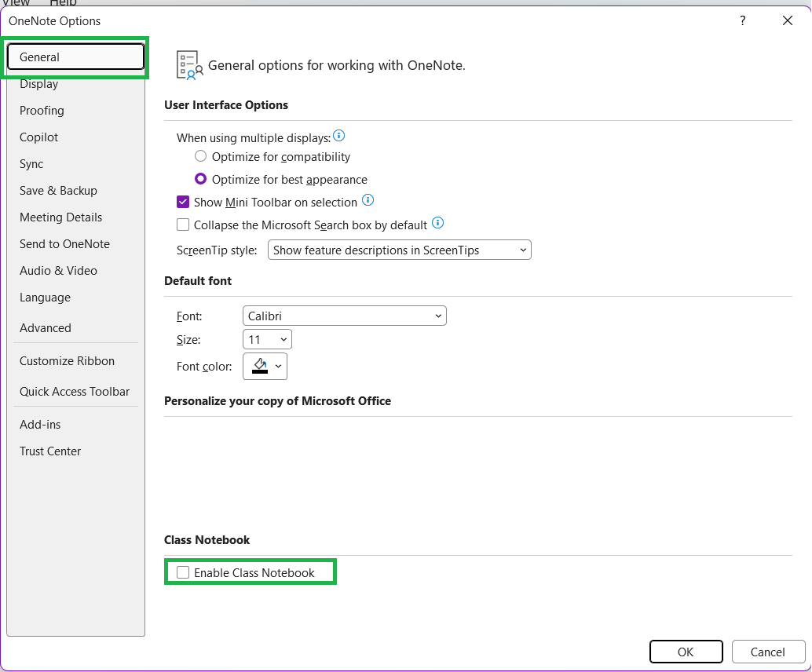The width and height of the screenshot is (812, 672).
Task: Go to Copilot settings
Action: coord(75,137)
